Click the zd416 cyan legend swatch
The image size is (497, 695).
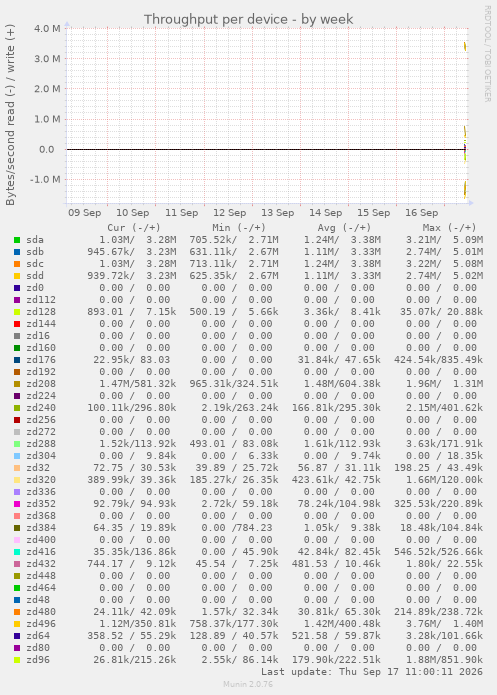[x=17, y=552]
